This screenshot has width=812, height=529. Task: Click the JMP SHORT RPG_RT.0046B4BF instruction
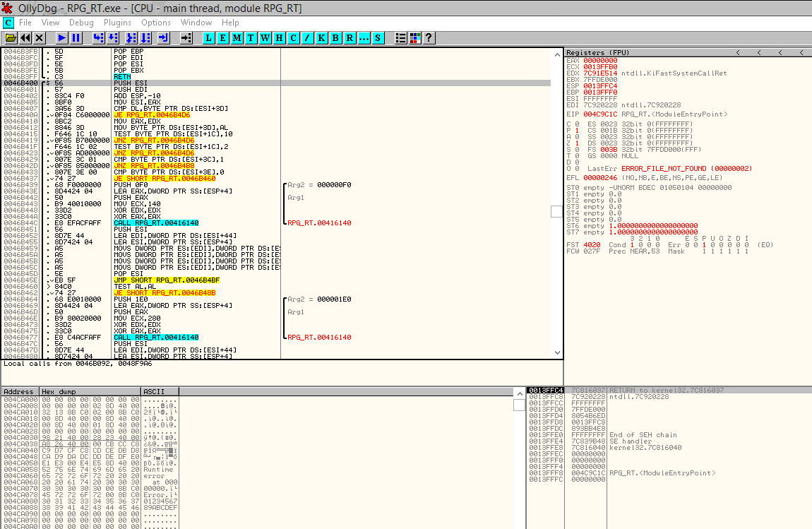[166, 280]
